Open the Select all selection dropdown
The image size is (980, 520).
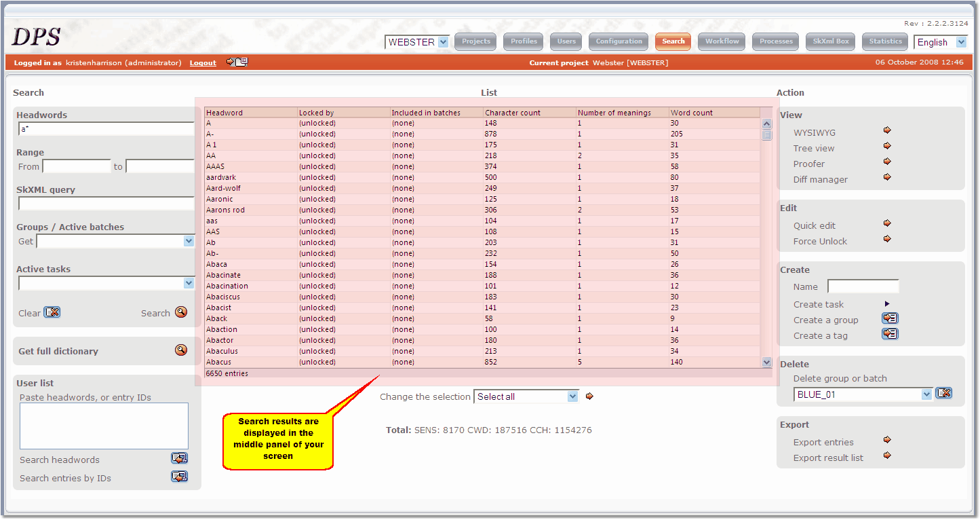click(573, 396)
